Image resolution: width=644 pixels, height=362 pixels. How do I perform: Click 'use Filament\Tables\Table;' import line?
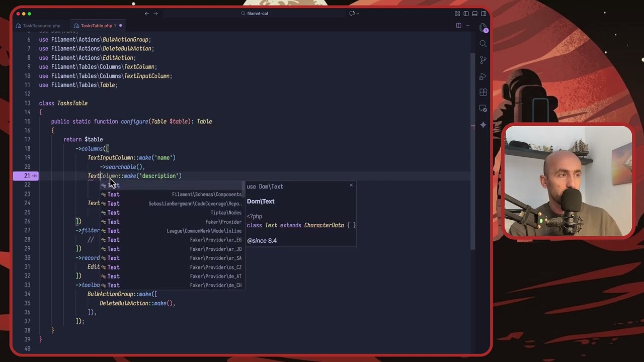tap(78, 85)
